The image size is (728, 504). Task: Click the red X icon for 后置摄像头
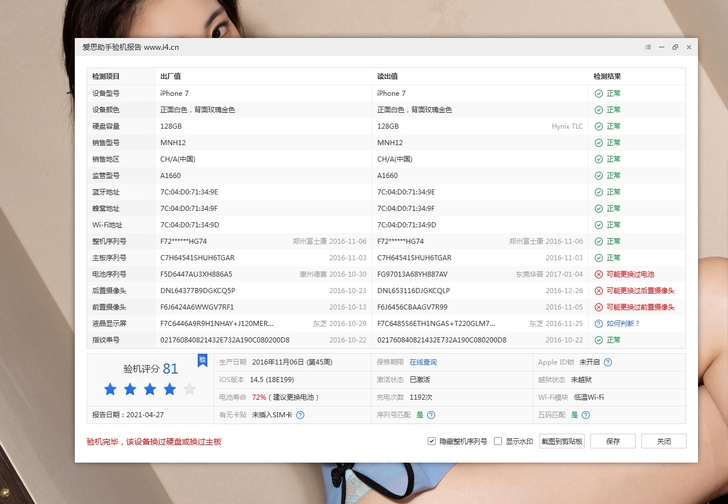(599, 291)
